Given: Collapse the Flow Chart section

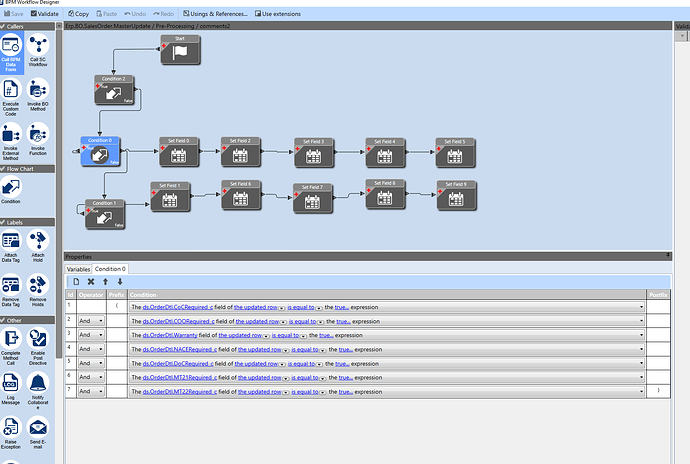Looking at the screenshot, I should click(3, 169).
